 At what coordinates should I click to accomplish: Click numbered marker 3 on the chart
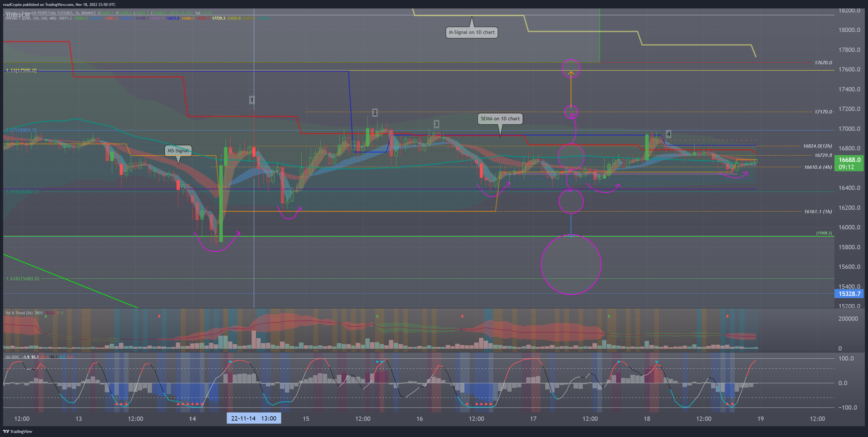click(x=436, y=124)
